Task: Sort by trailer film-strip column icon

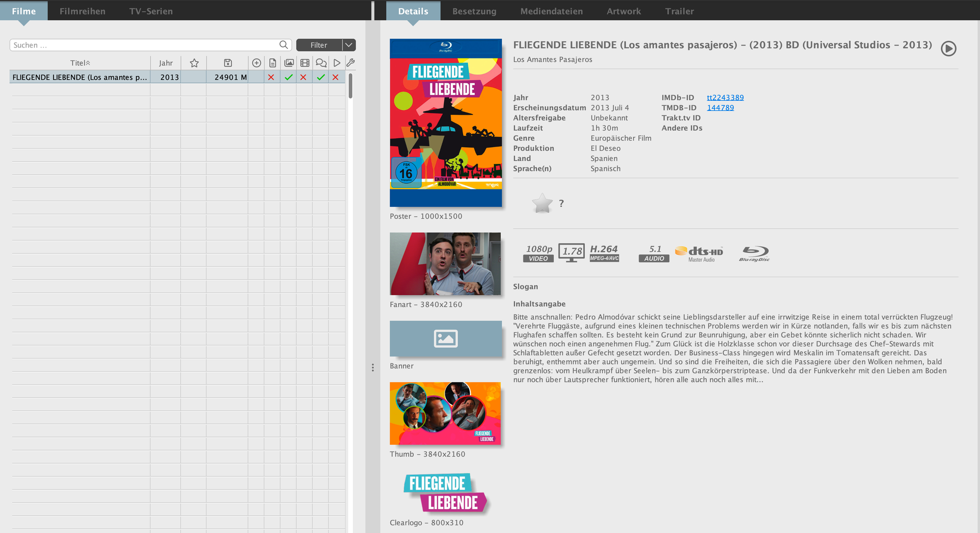Action: point(305,63)
